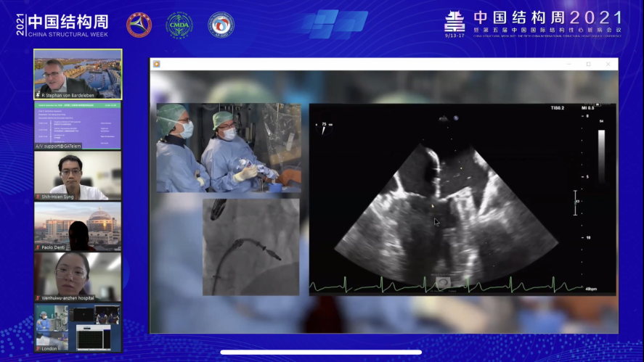Click the muted mic icon beside Wenhuiwu-anzhen hospital
The height and width of the screenshot is (362, 644).
point(38,298)
